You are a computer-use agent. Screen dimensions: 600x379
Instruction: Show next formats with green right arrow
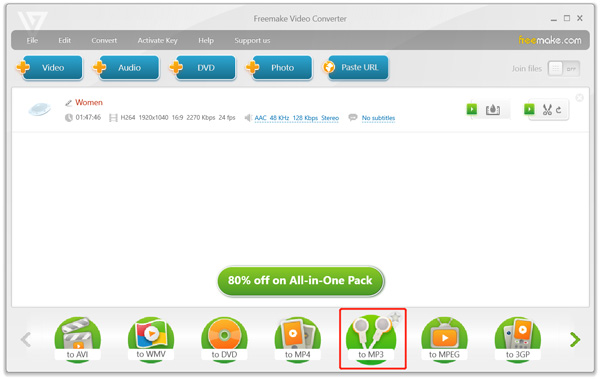(575, 340)
